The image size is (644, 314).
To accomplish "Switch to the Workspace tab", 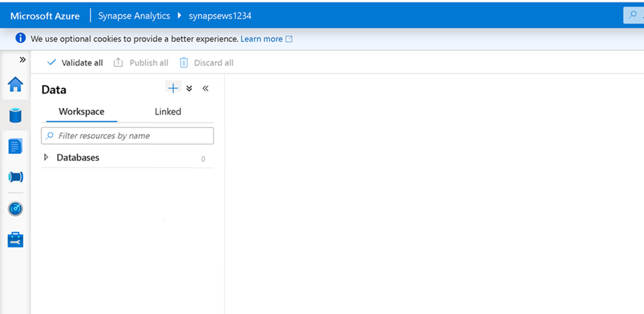I will coord(81,111).
